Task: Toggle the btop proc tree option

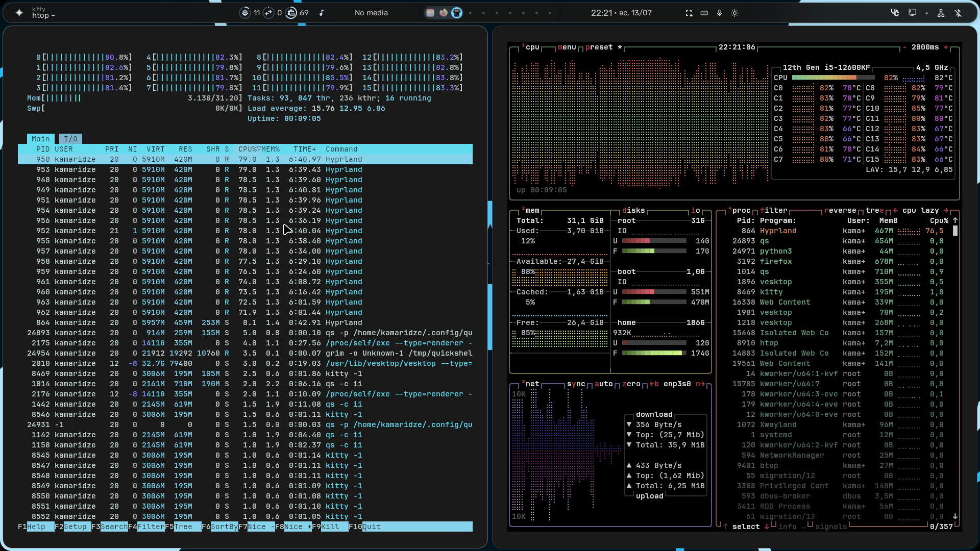Action: point(874,210)
